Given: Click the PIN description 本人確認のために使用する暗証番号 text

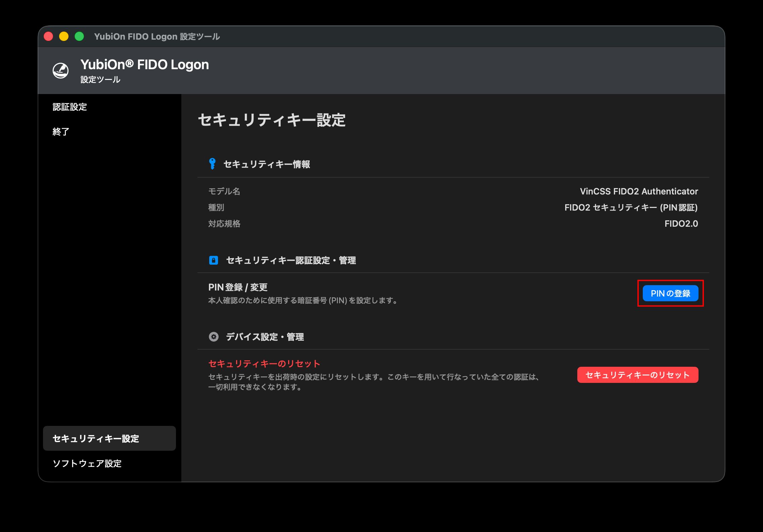Looking at the screenshot, I should click(303, 300).
